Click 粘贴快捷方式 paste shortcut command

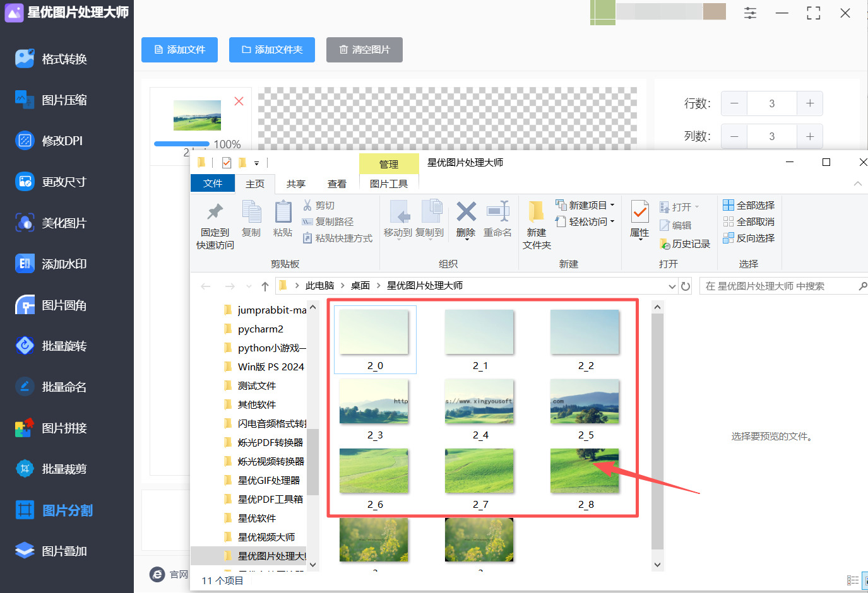click(x=337, y=238)
